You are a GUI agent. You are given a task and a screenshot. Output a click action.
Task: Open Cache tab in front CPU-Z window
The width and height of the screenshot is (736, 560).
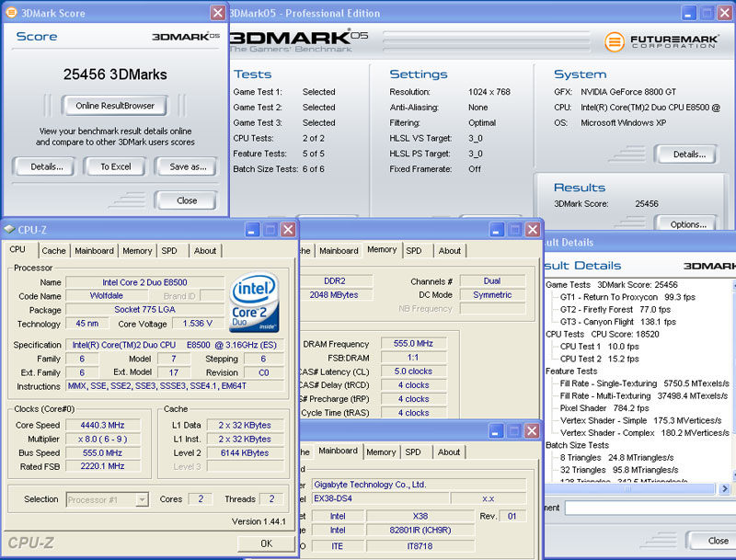point(53,251)
